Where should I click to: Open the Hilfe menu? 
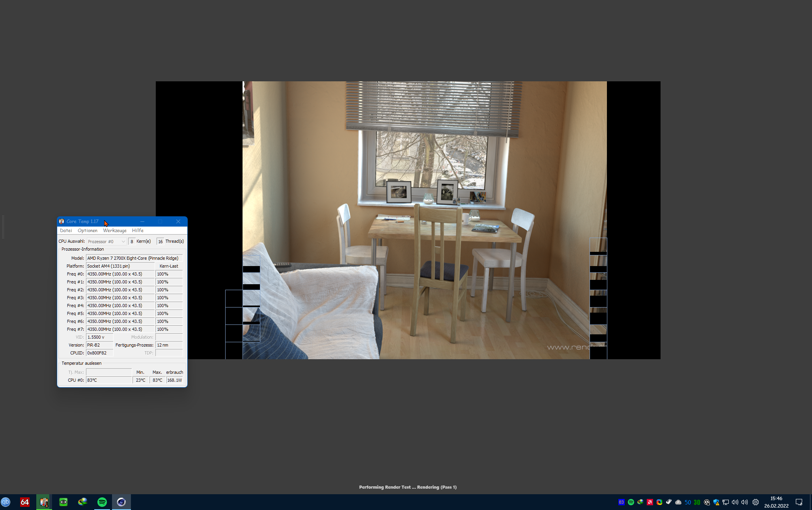[x=138, y=231]
